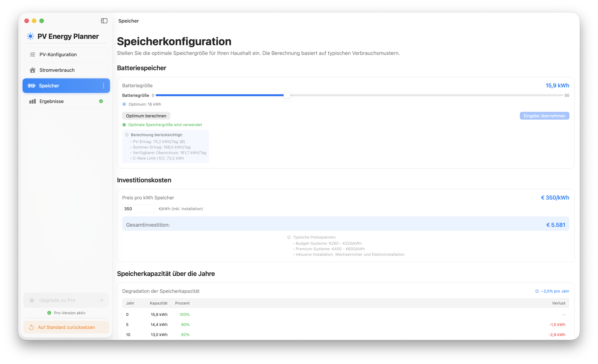Click the sun logo icon

click(30, 36)
